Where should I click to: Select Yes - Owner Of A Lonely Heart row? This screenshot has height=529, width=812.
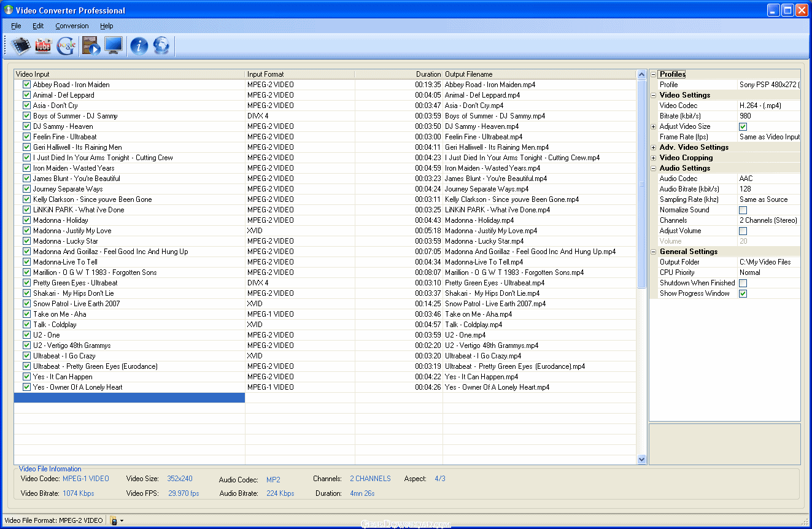coord(325,387)
